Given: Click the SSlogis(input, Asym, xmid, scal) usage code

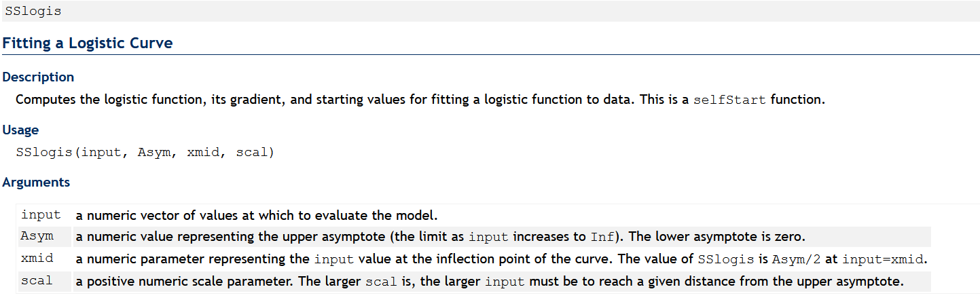Looking at the screenshot, I should (145, 152).
